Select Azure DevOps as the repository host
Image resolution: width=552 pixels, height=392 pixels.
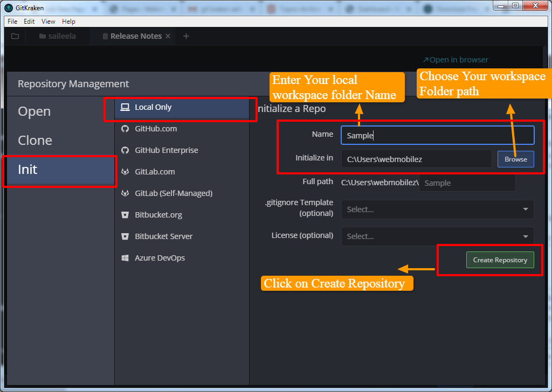[x=125, y=258]
